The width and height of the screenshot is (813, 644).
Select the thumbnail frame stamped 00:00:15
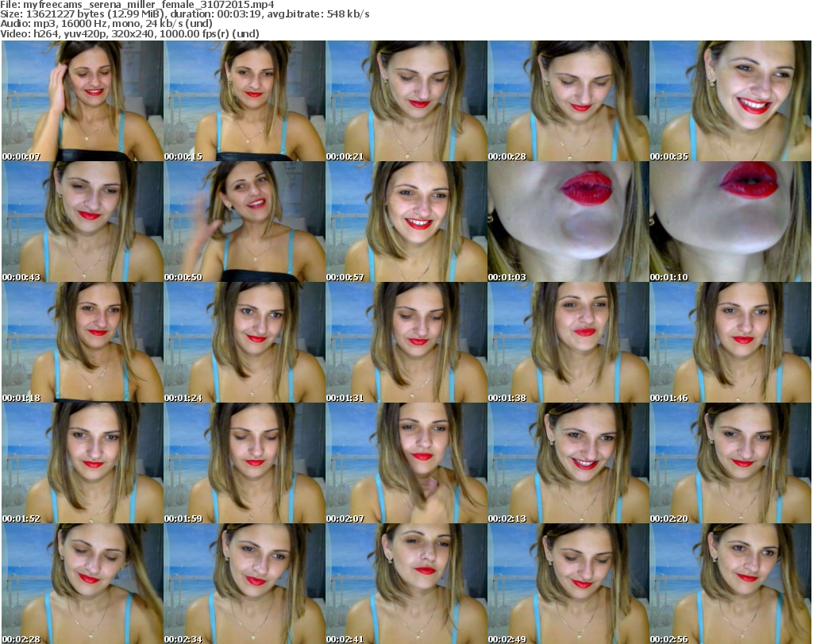pos(245,101)
